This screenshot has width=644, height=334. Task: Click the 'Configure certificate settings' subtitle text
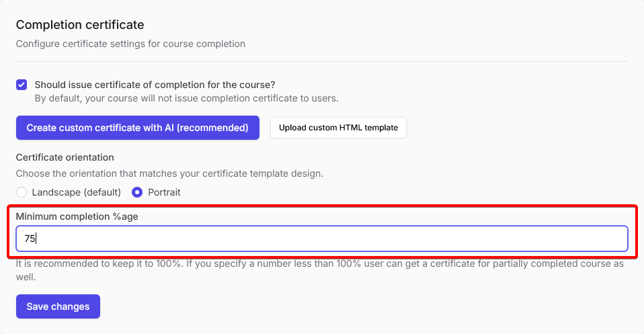130,44
